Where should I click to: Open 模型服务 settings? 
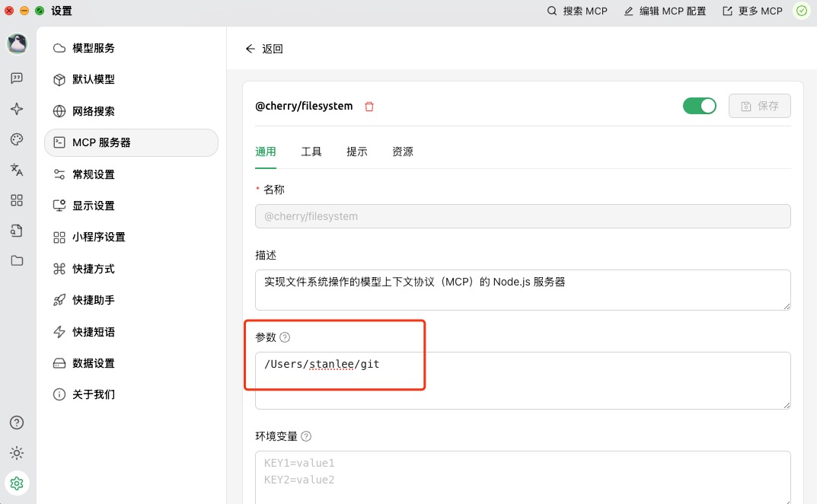click(131, 48)
